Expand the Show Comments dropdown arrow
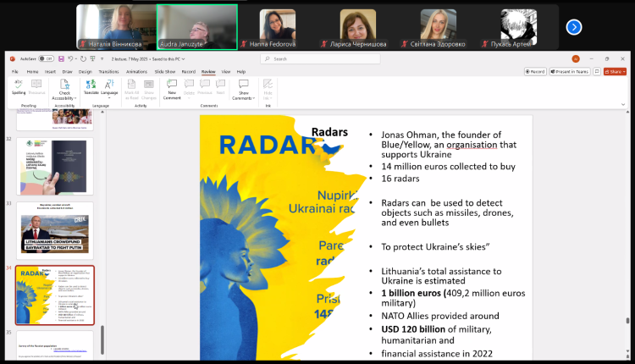Viewport: 635px width, 364px height. pyautogui.click(x=253, y=98)
